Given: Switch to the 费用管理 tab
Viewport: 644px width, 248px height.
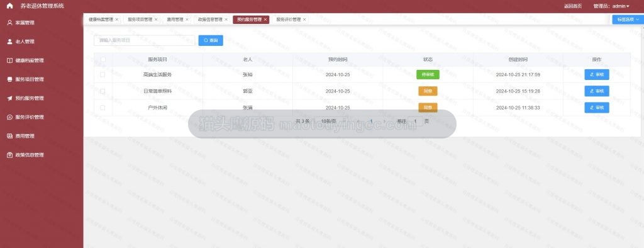Looking at the screenshot, I should pyautogui.click(x=175, y=20).
